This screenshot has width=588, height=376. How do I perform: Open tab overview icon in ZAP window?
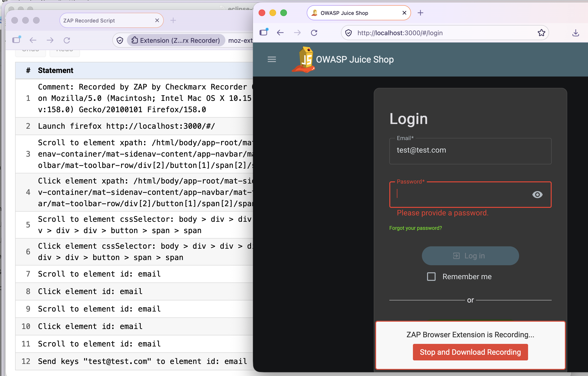(x=16, y=40)
